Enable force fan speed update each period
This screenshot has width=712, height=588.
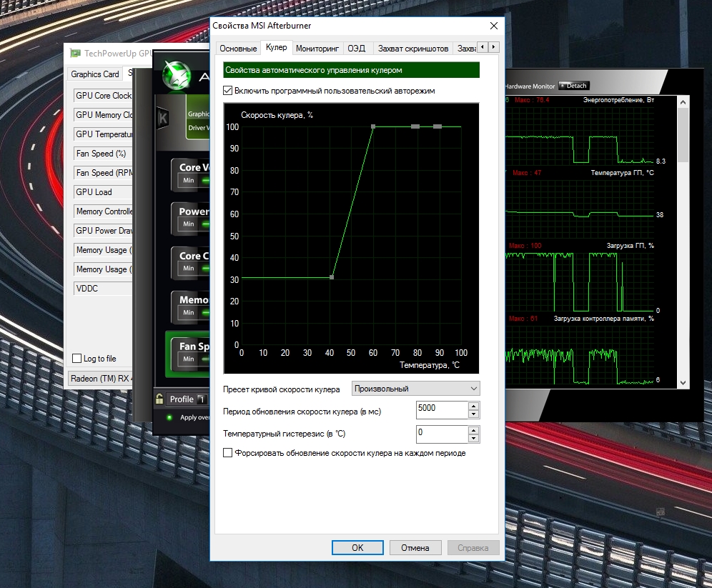coord(227,453)
